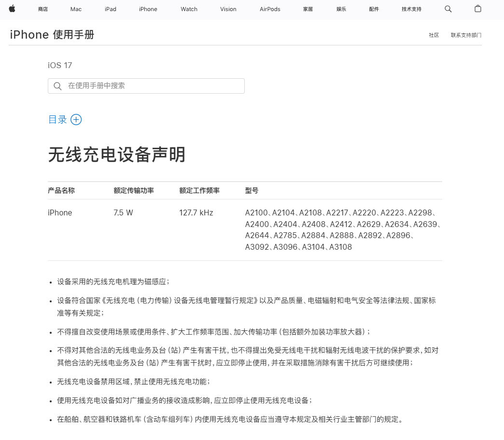The width and height of the screenshot is (504, 440).
Task: Open the Mac menu
Action: click(76, 9)
